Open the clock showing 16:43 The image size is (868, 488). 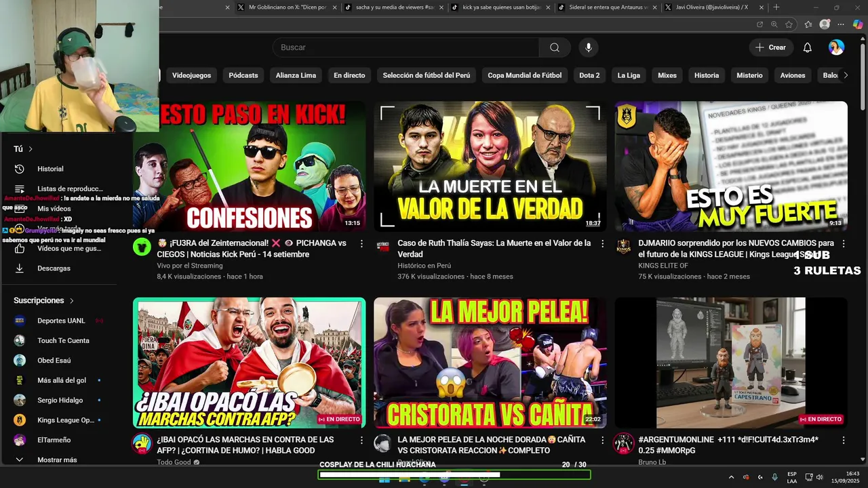click(845, 477)
